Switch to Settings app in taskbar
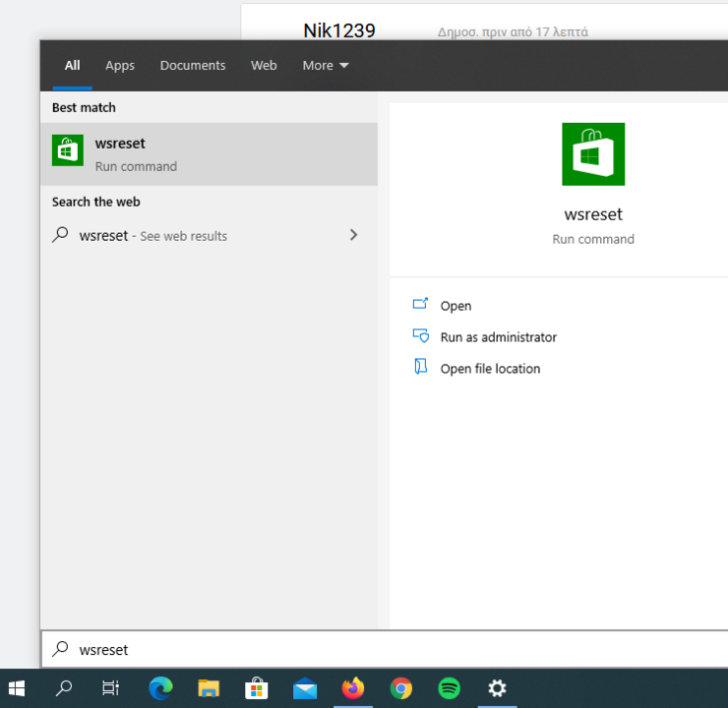The width and height of the screenshot is (728, 708). 497,688
